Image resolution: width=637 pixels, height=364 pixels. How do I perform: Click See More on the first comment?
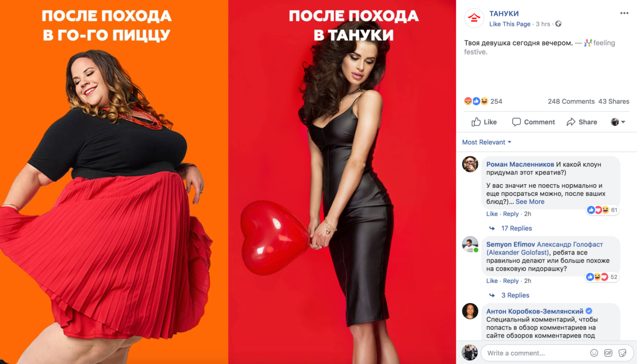click(x=530, y=202)
